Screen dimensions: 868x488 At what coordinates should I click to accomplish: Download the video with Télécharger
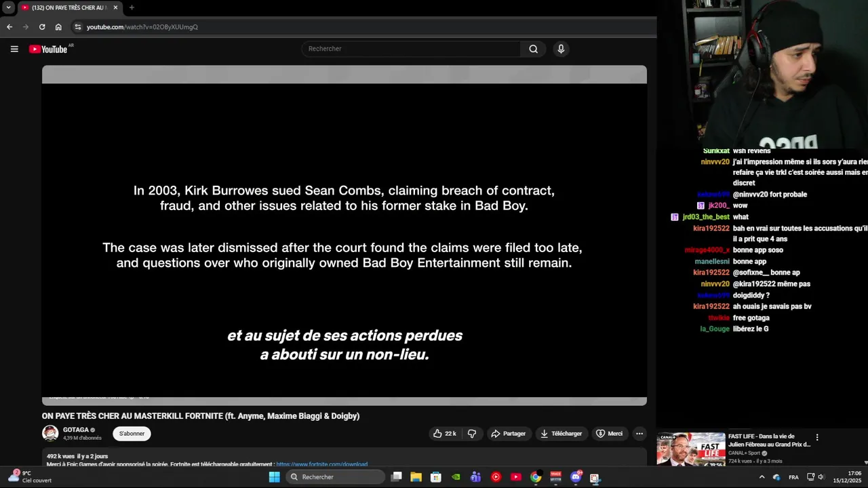tap(561, 434)
